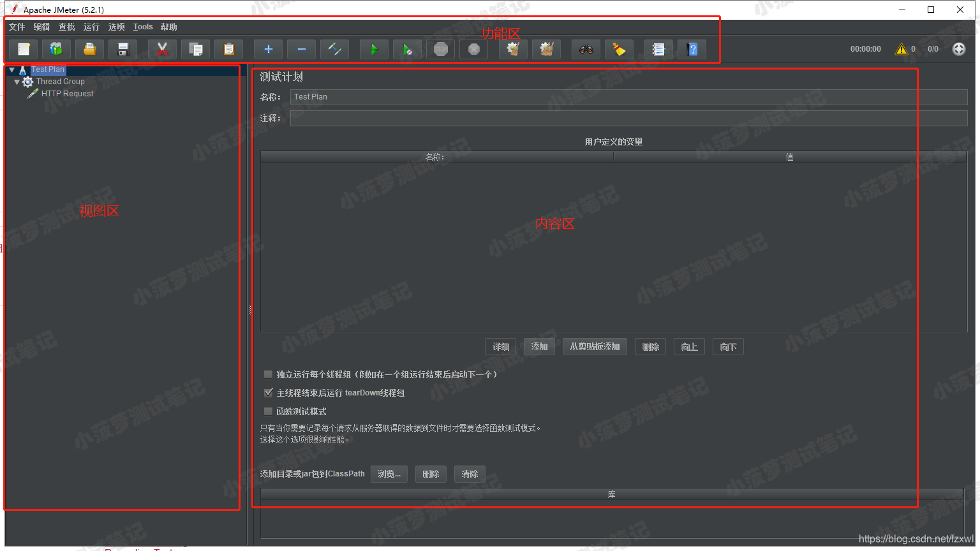Open the 文件 menu
980x551 pixels.
17,27
